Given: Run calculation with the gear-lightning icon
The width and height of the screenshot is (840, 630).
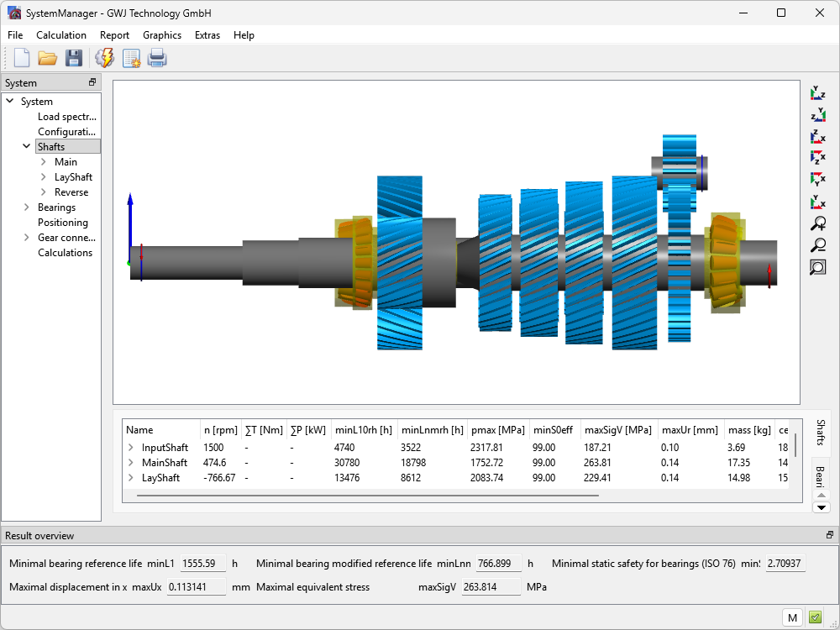Looking at the screenshot, I should 105,58.
